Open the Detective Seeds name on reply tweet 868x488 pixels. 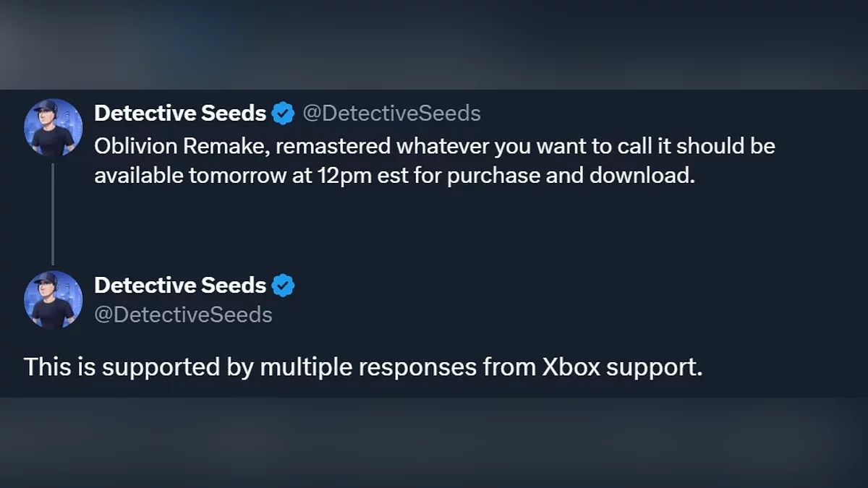[180, 286]
